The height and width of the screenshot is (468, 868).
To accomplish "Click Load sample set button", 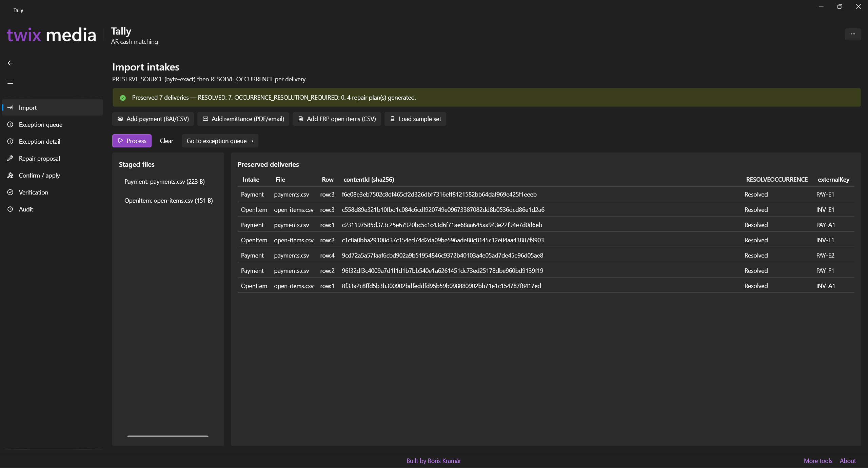I will point(415,119).
